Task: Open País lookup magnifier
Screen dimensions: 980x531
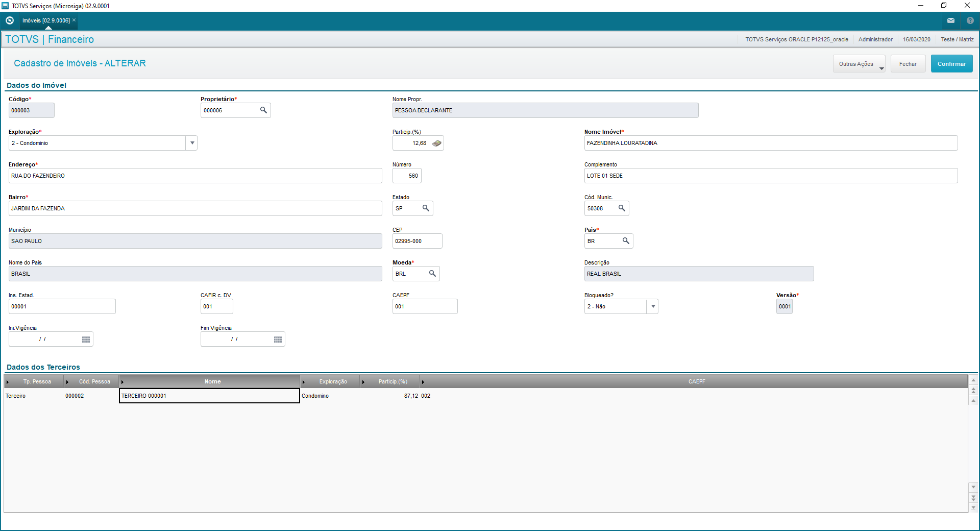Action: (626, 241)
